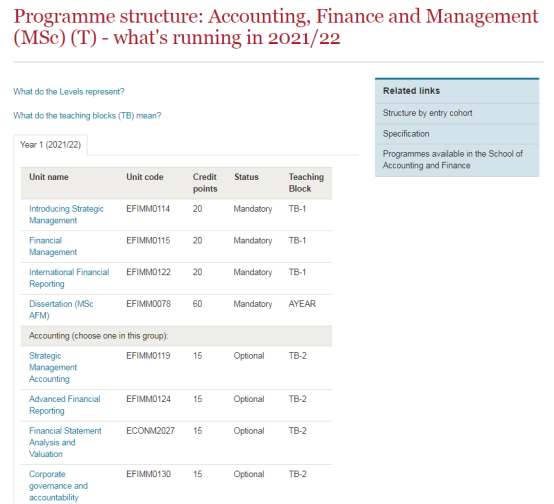Click the Credit points column header
Viewport: 554px width, 504px height.
[x=205, y=183]
